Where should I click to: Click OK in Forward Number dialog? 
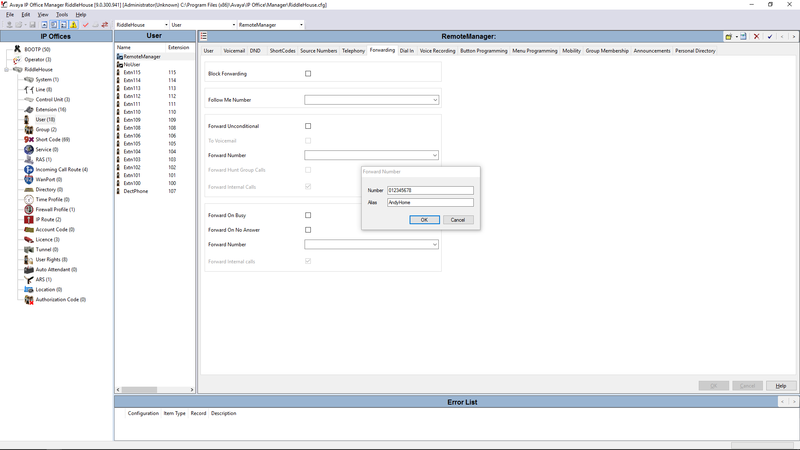coord(424,220)
